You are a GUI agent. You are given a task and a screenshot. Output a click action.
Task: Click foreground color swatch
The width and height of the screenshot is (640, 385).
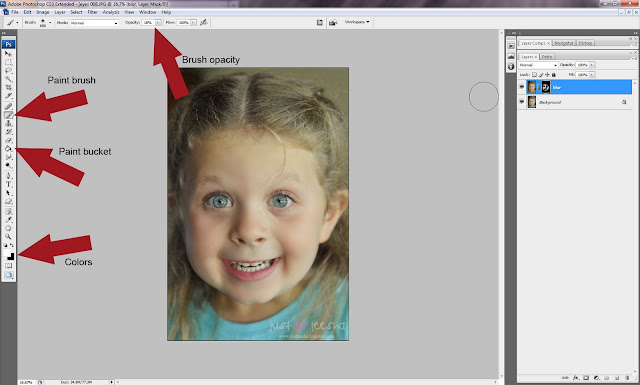[x=7, y=253]
